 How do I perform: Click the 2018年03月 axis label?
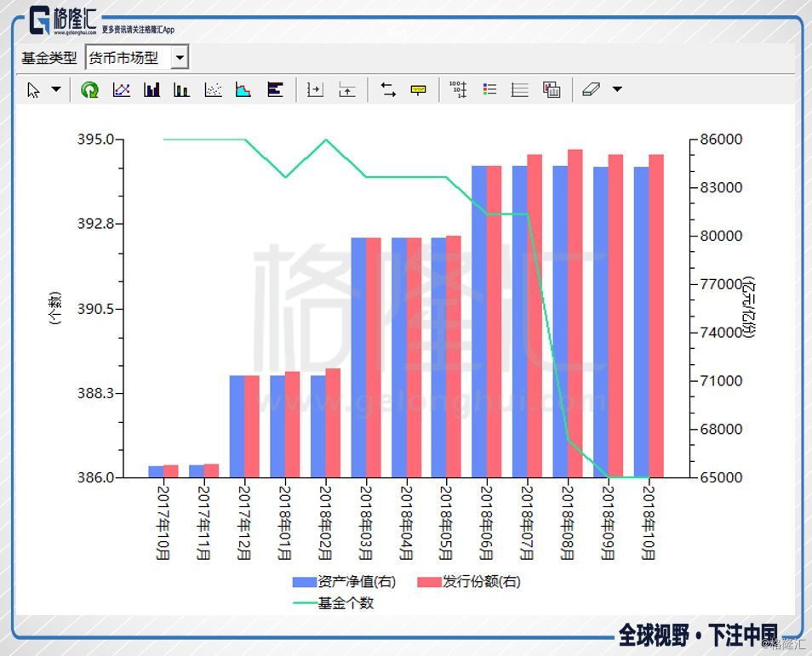tap(366, 523)
